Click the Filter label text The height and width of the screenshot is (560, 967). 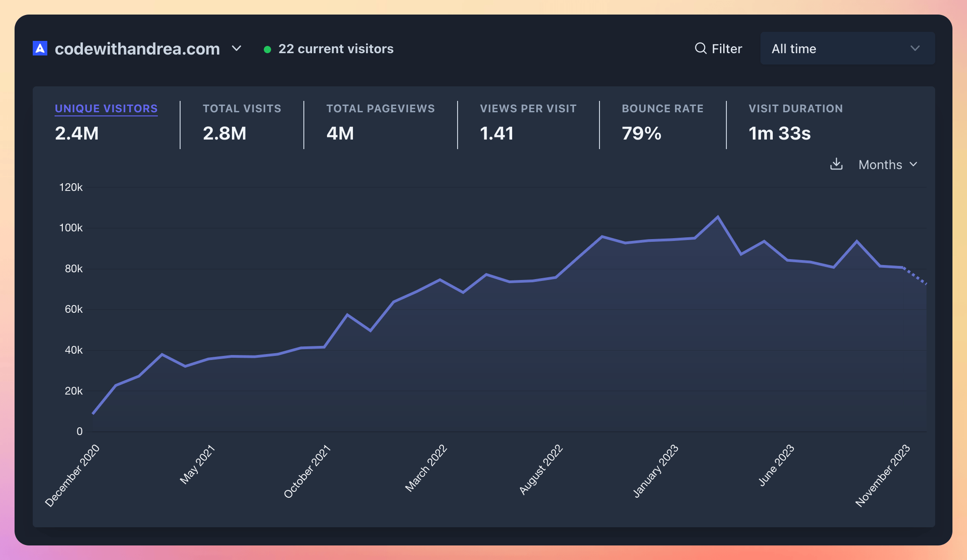[726, 48]
